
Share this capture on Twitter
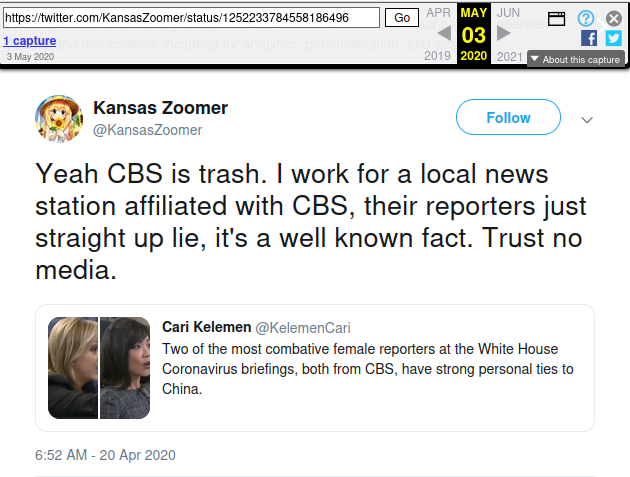click(x=613, y=38)
